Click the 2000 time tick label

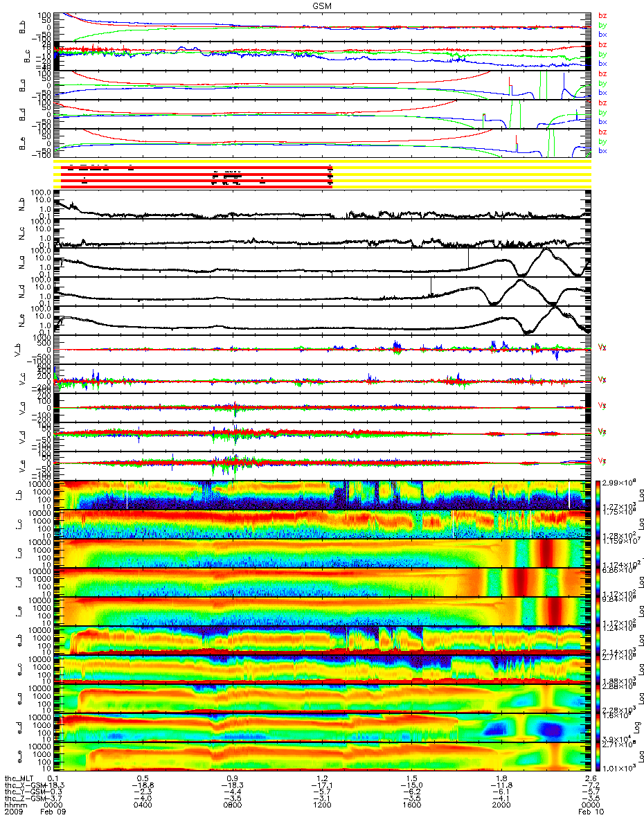(x=501, y=806)
